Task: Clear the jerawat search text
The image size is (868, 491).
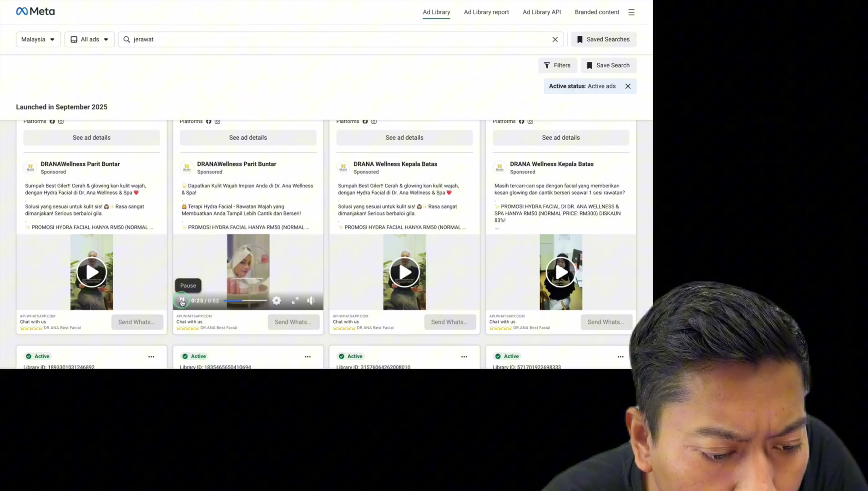Action: tap(555, 40)
